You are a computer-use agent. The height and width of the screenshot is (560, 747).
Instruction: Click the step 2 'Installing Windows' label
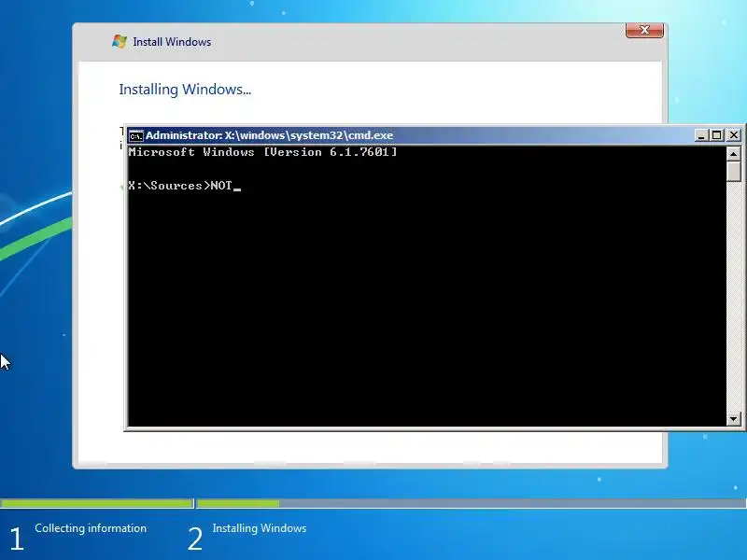(x=260, y=528)
